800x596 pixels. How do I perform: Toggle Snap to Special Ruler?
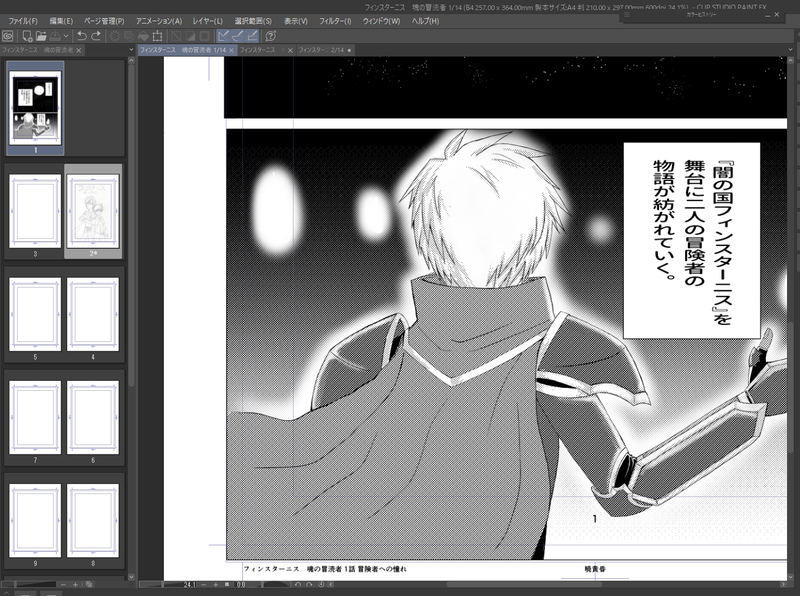tap(238, 36)
